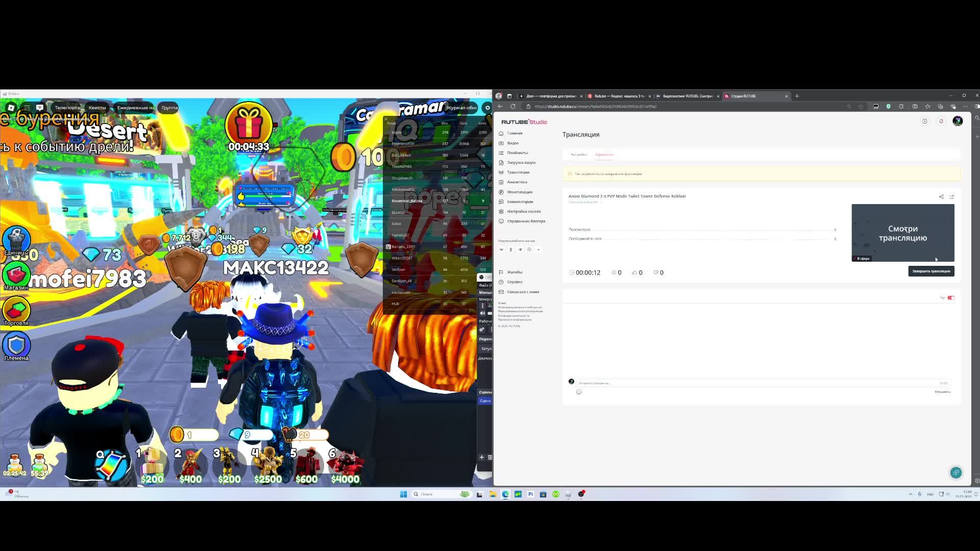Toggle the chat switch in the stream panel
The width and height of the screenshot is (980, 551).
point(951,298)
